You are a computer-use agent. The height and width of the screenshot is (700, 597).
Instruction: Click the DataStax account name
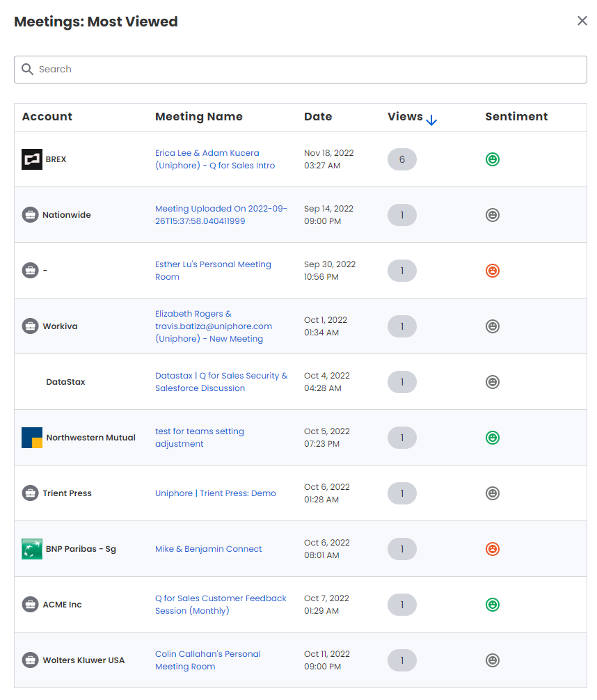click(65, 382)
